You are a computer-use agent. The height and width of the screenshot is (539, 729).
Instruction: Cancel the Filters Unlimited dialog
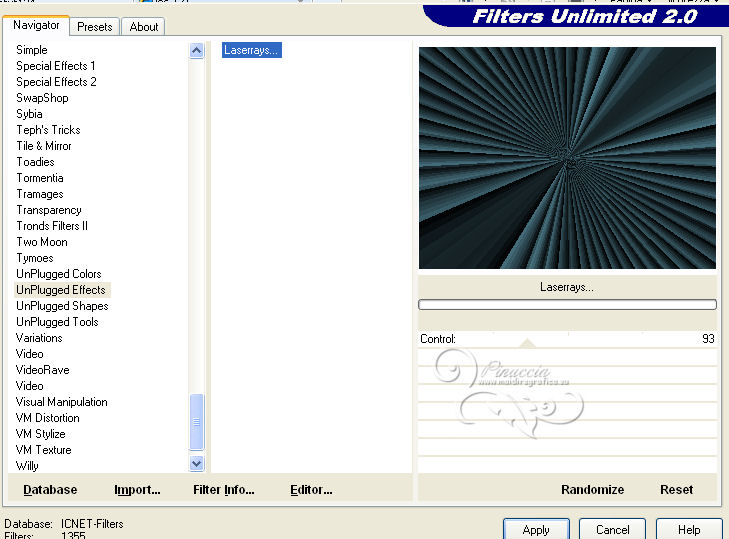[x=612, y=530]
